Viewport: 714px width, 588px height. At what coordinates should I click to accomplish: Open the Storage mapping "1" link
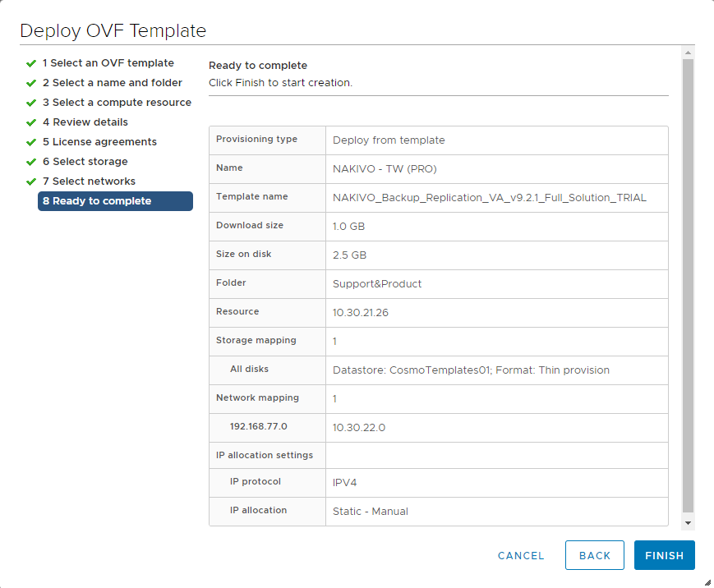coord(334,341)
